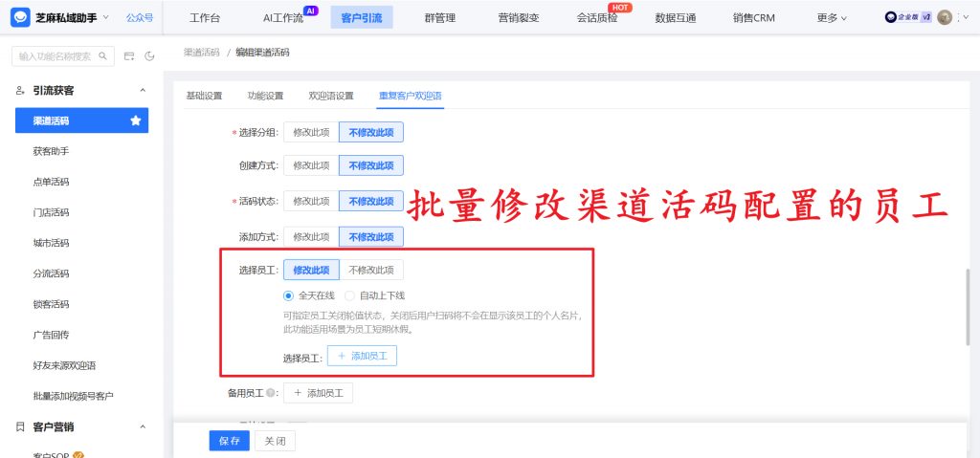Select 不修改此项 for 选择分组

point(371,133)
